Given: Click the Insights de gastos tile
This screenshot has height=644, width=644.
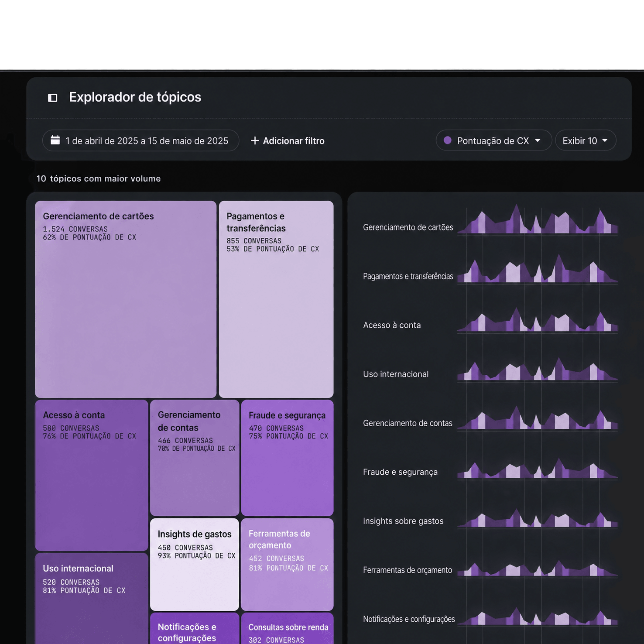Looking at the screenshot, I should (x=195, y=564).
